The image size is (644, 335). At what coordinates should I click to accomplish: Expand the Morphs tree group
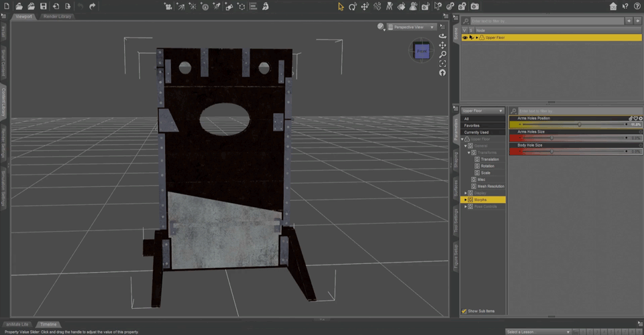466,200
